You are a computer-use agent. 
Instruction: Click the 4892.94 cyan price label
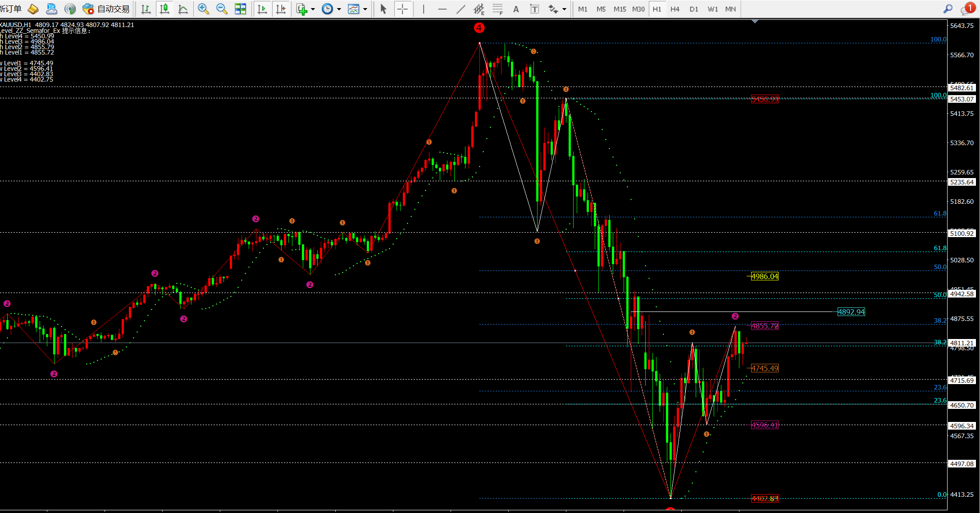tap(851, 312)
